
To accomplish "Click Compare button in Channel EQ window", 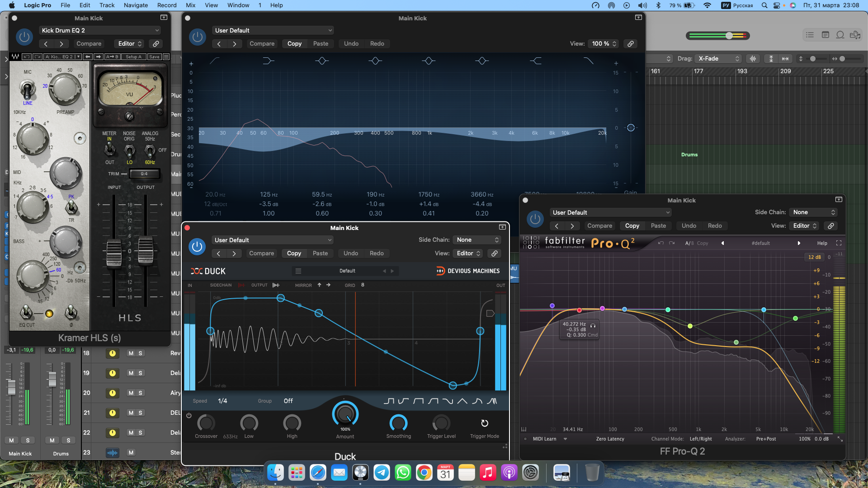I will pos(262,44).
